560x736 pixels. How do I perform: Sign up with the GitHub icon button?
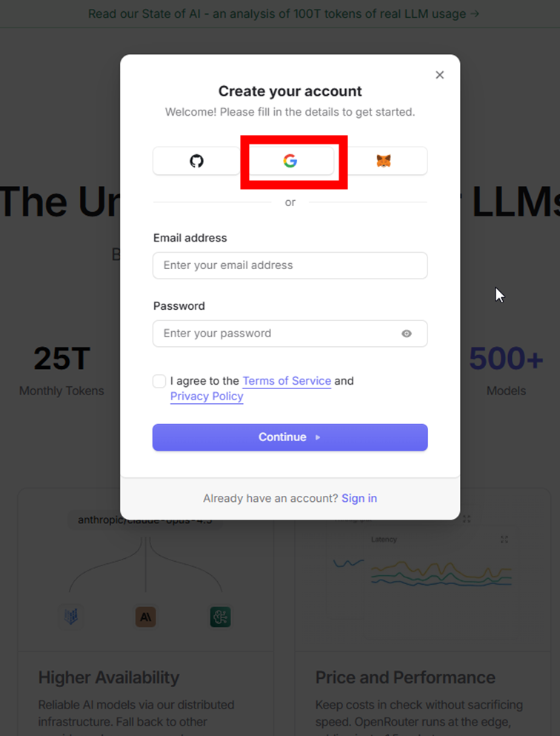point(196,161)
